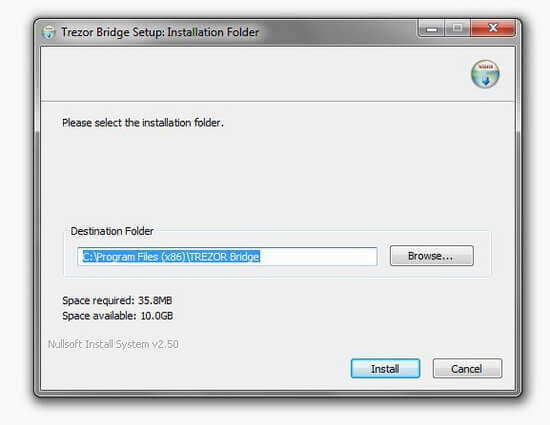Click the disabled maximize button
550x425 pixels.
(x=457, y=28)
